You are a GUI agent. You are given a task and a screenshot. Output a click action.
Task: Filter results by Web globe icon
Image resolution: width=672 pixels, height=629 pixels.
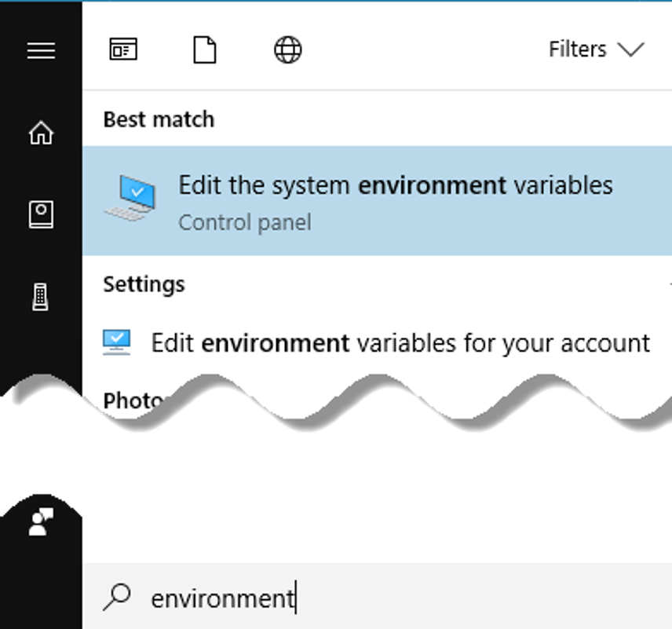click(287, 50)
